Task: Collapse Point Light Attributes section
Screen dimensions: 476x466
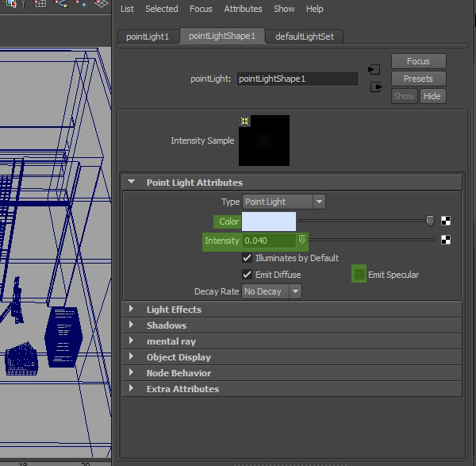Action: 132,182
